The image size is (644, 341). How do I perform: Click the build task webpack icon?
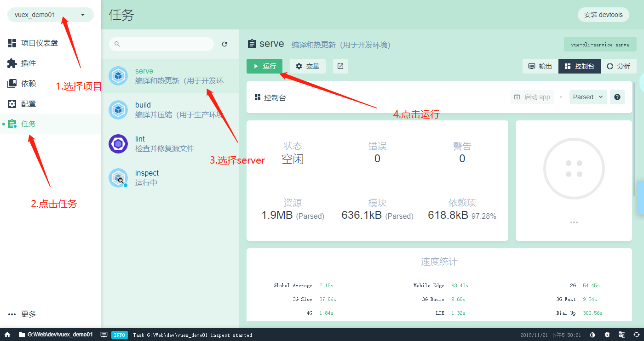(x=118, y=110)
